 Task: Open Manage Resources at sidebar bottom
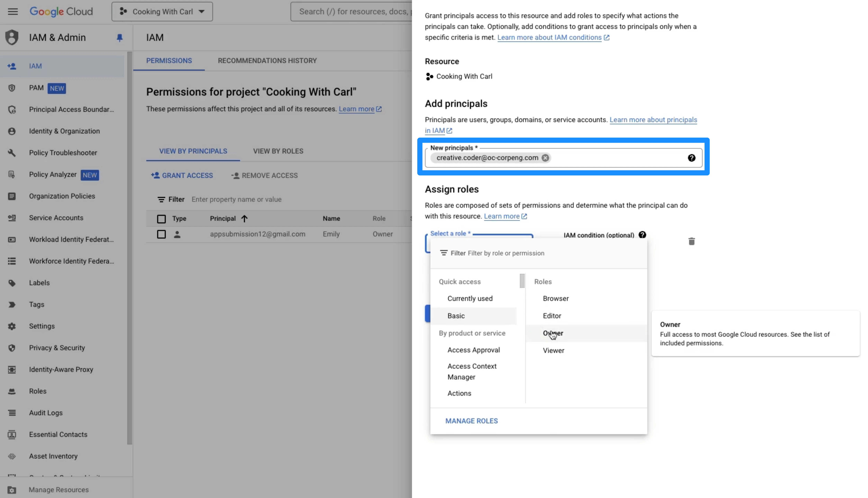click(x=58, y=490)
